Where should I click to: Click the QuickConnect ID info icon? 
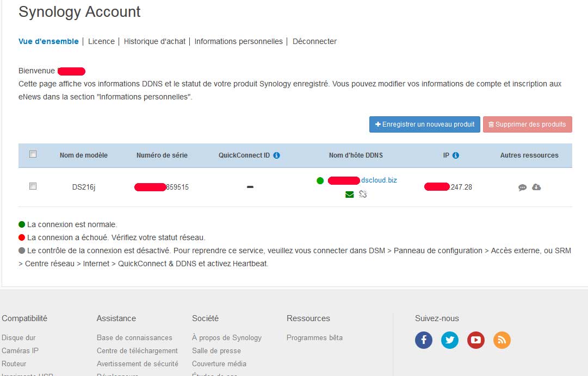point(276,155)
